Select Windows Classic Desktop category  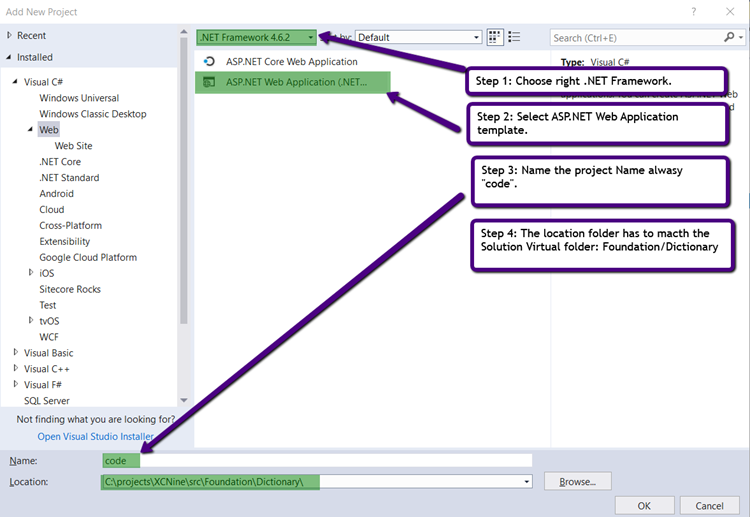(x=93, y=114)
